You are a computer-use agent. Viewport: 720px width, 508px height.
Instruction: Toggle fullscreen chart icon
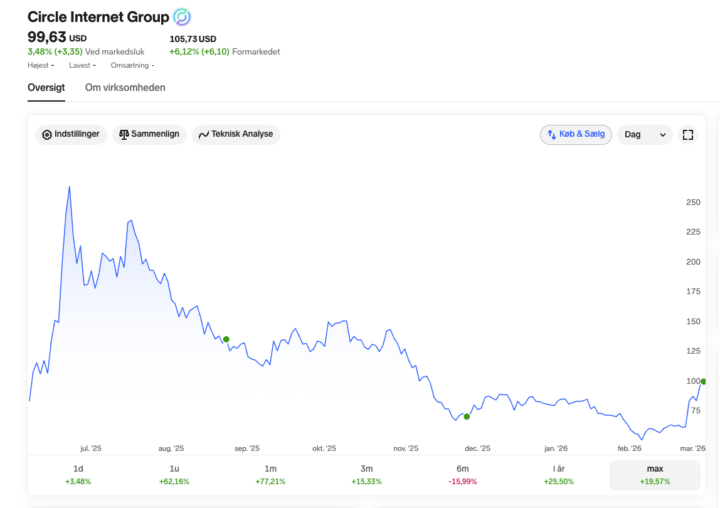click(x=688, y=135)
